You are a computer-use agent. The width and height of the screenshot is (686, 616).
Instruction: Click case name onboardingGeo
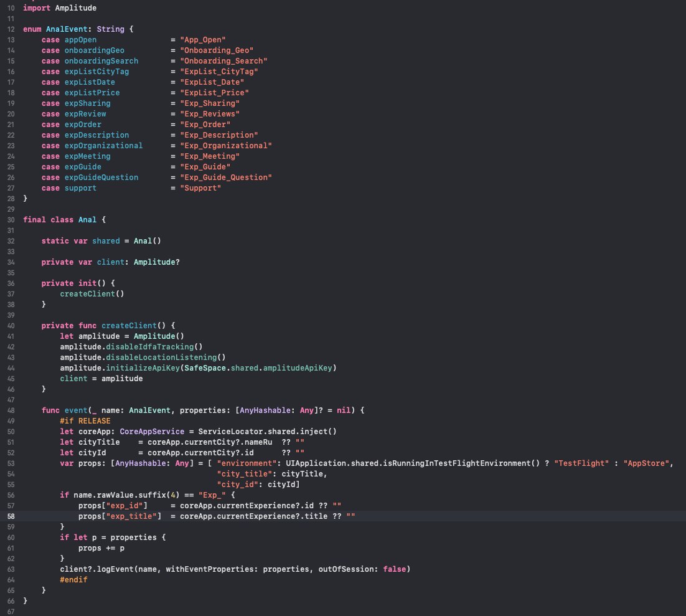(x=95, y=50)
